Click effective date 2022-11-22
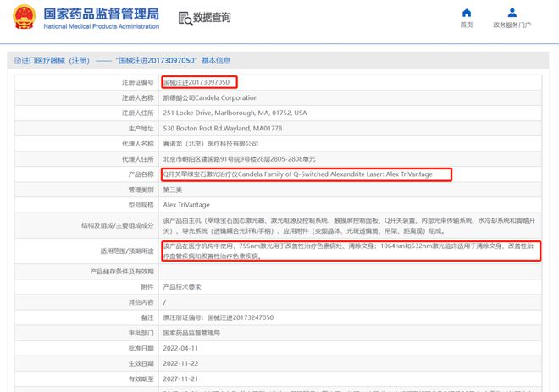The width and height of the screenshot is (559, 392). click(x=180, y=363)
